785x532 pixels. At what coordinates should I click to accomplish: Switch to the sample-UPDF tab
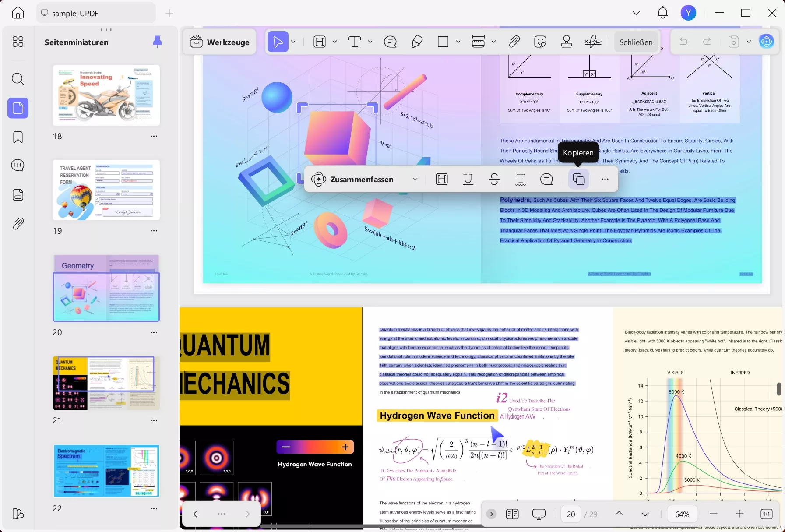click(x=96, y=13)
